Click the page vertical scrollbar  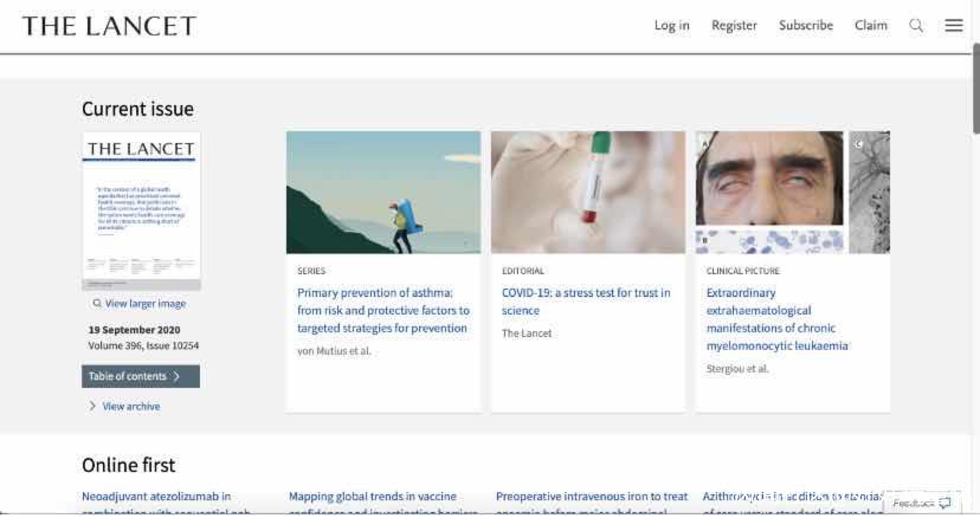tap(976, 88)
